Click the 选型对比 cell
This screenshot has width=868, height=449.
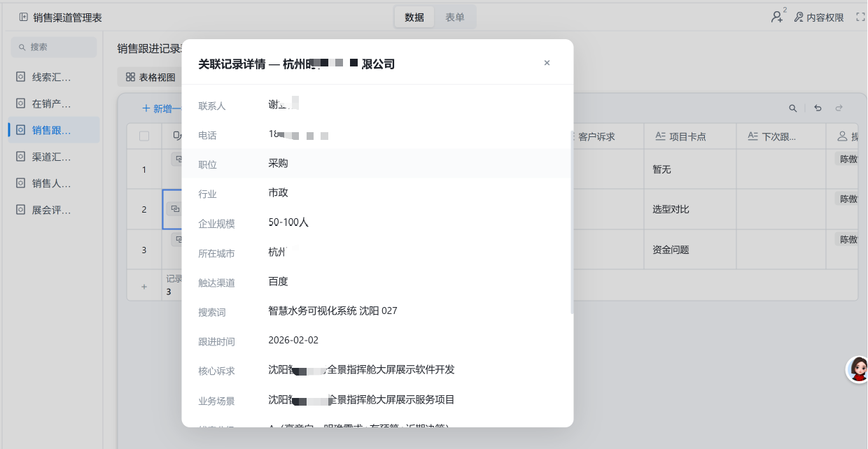(690, 209)
